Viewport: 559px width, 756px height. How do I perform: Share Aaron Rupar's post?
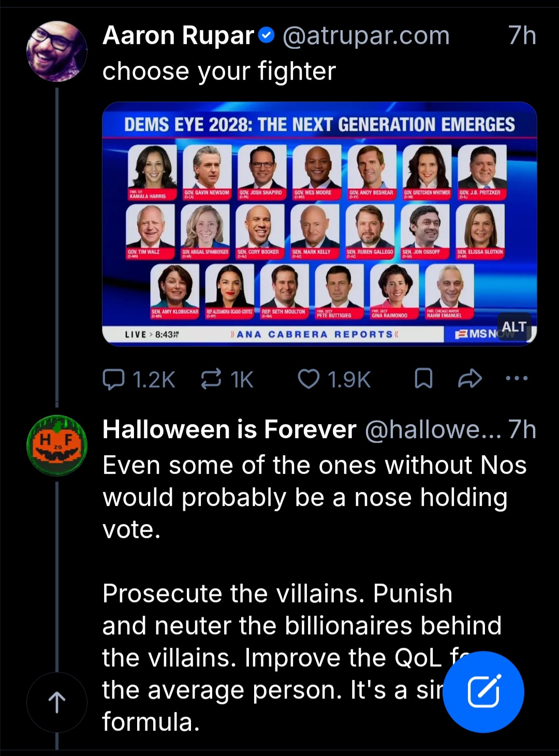click(470, 379)
